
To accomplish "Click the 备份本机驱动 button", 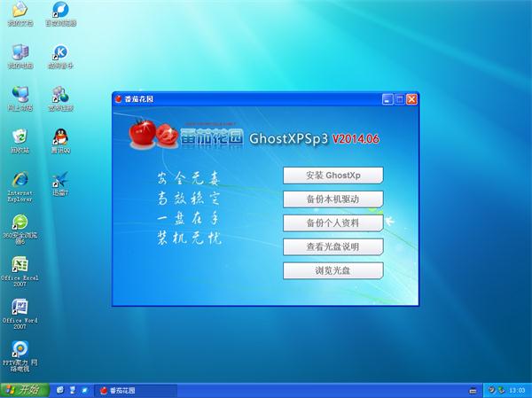I will coord(332,199).
